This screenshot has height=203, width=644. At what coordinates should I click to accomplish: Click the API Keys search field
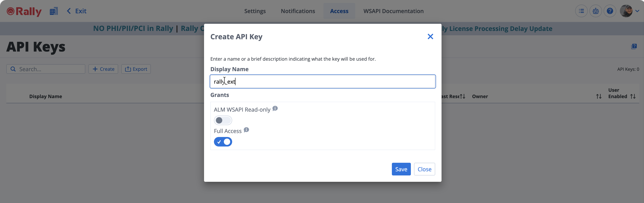tap(46, 69)
